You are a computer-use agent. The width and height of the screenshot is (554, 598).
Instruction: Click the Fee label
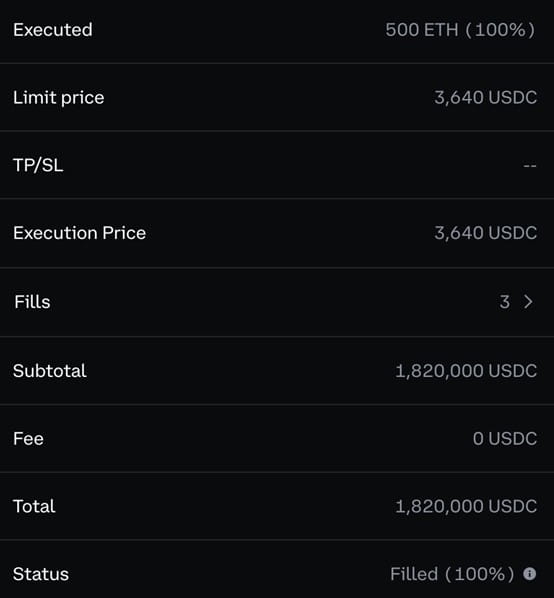(28, 439)
